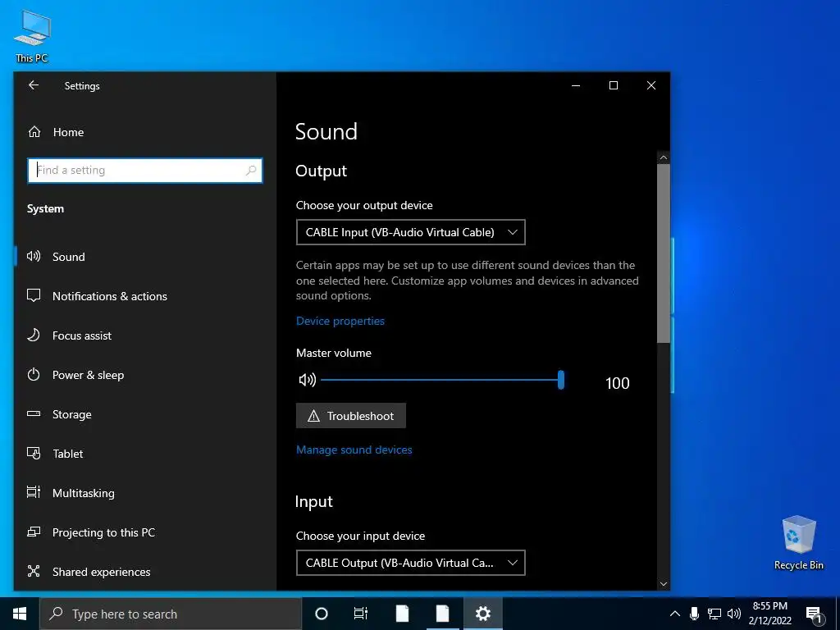Click the Shared experiences icon
Screen dimensions: 840x630
34,571
